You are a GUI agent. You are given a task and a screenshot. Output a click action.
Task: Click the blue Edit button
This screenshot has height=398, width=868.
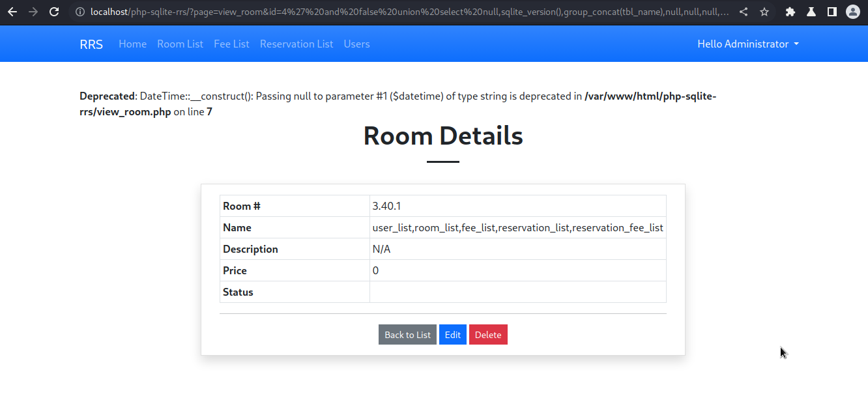tap(453, 335)
